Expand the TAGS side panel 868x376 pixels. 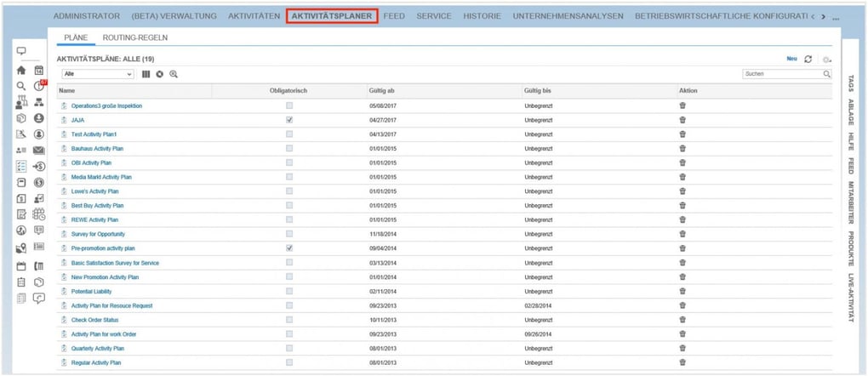click(851, 83)
